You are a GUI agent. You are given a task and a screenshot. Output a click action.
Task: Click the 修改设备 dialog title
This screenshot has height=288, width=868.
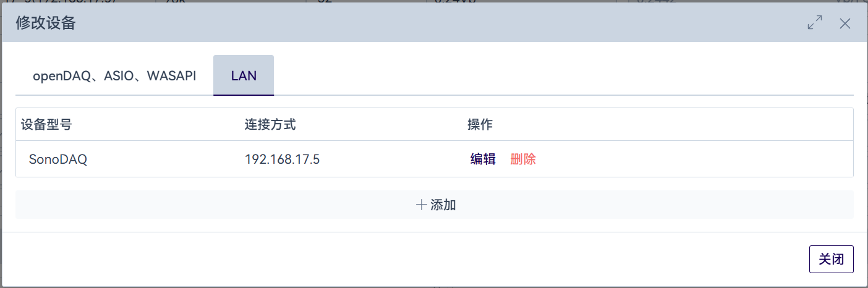pos(46,23)
